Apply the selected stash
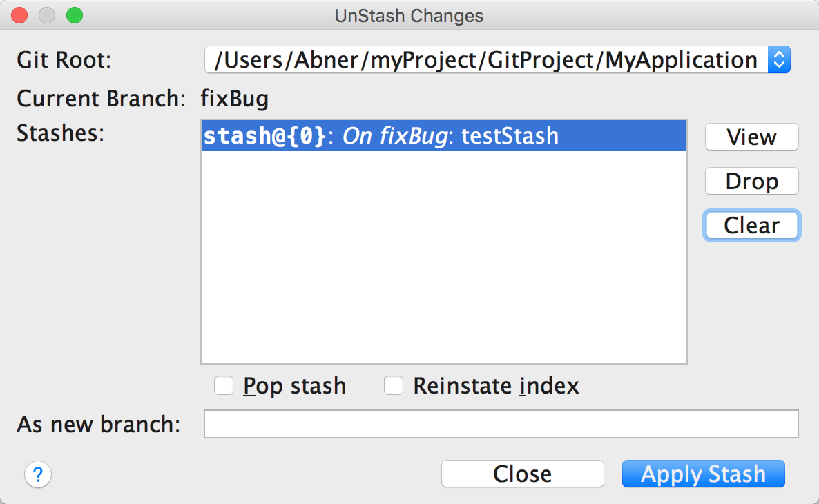The image size is (819, 504). pos(703,474)
